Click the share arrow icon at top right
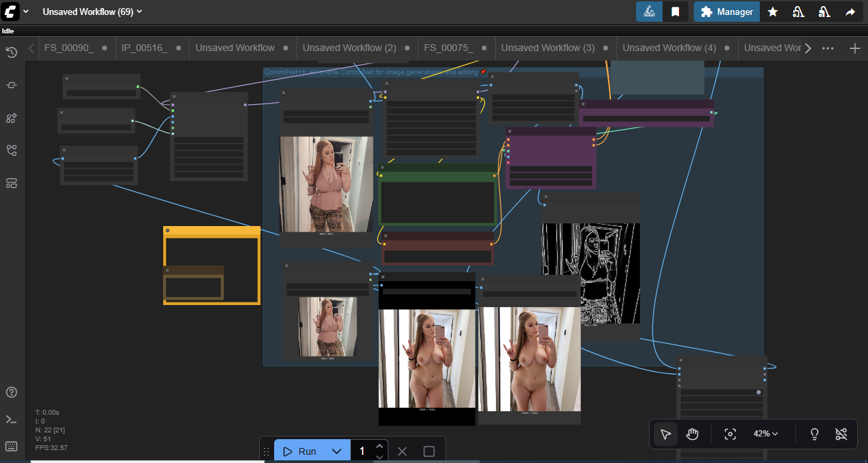The height and width of the screenshot is (463, 868). [850, 12]
